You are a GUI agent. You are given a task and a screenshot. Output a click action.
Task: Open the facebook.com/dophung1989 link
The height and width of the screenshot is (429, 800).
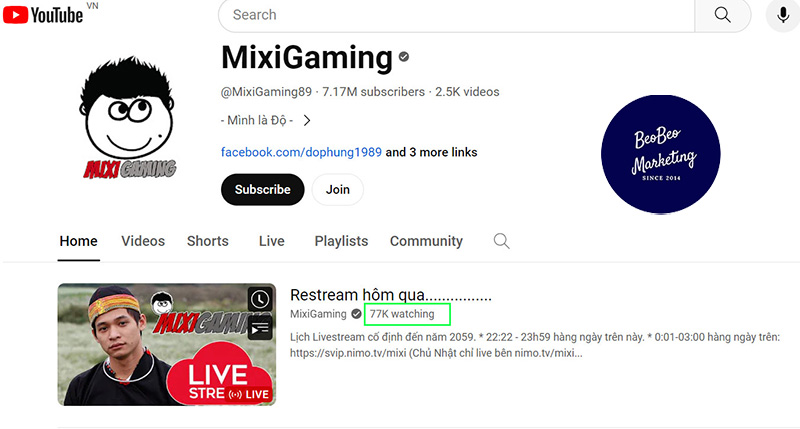point(301,153)
